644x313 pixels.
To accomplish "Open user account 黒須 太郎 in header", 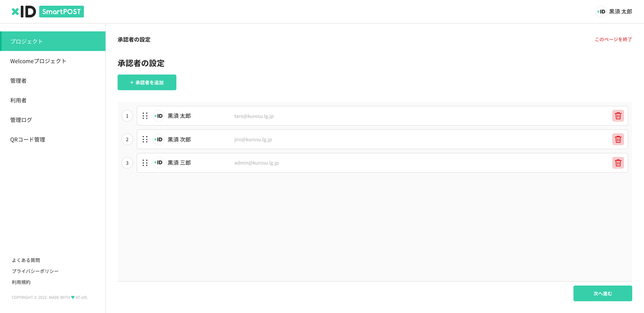I will tap(614, 12).
